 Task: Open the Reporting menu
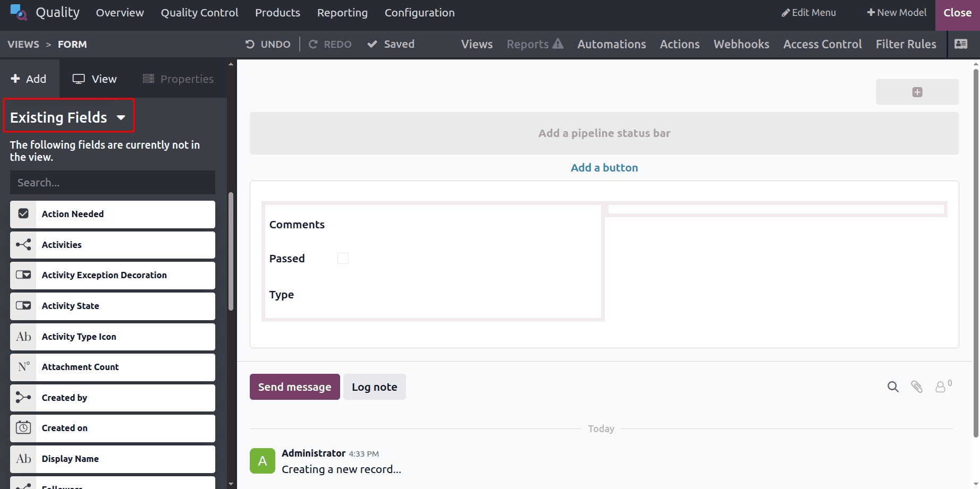coord(342,12)
